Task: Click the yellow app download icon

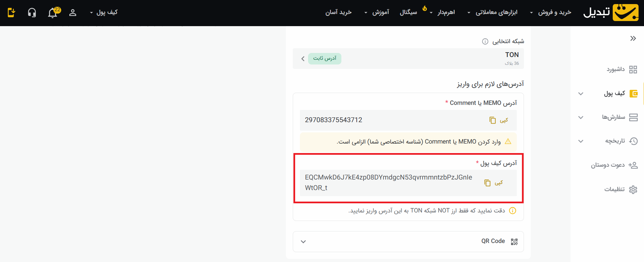Action: click(x=12, y=13)
